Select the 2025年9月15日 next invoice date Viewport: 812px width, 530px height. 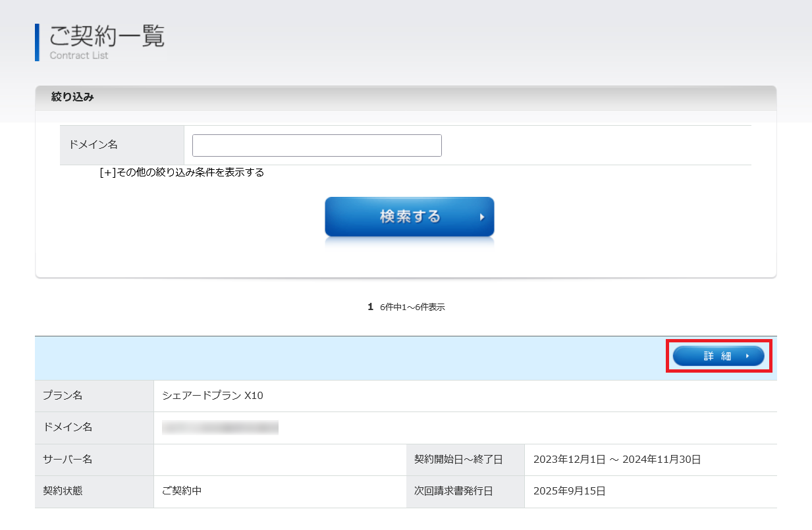click(570, 491)
